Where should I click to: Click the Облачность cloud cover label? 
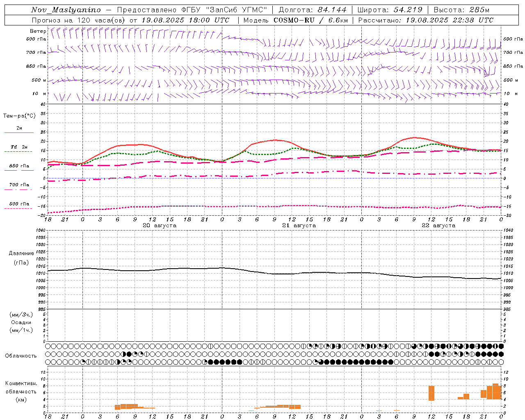click(x=21, y=356)
